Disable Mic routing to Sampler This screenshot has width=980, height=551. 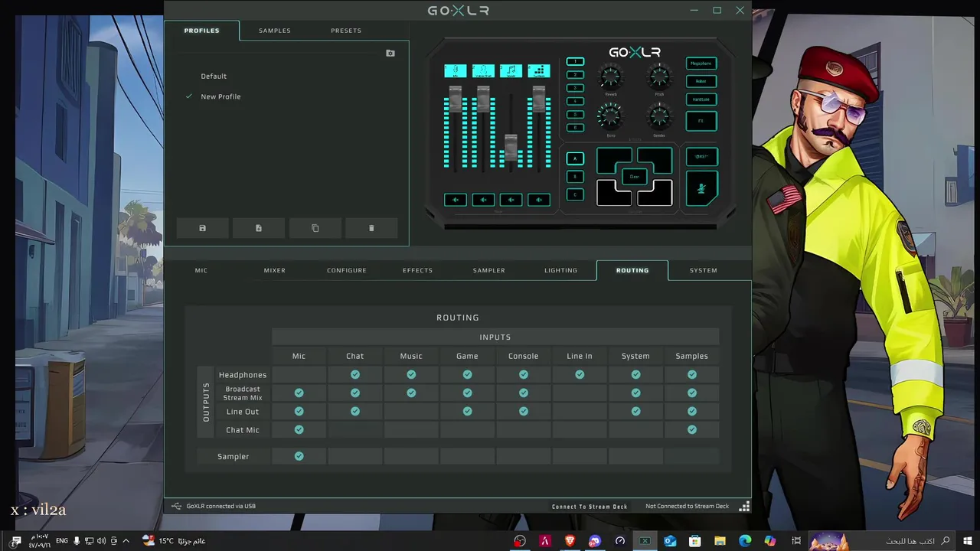coord(299,456)
